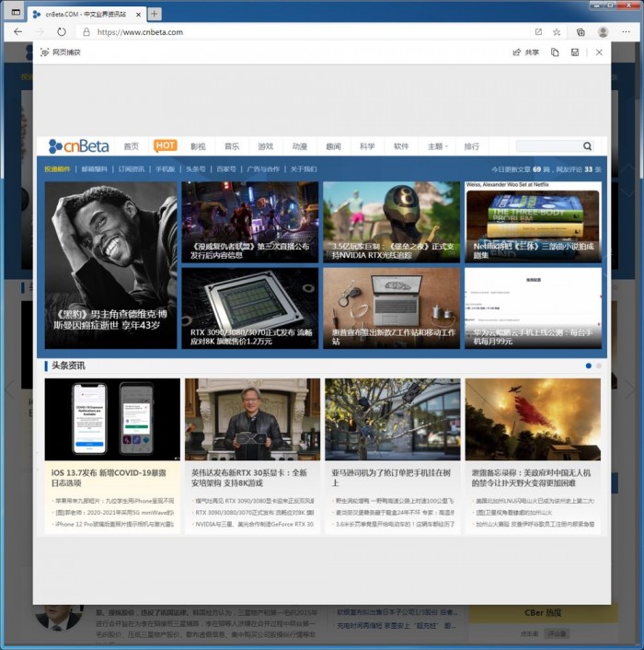This screenshot has width=644, height=650.
Task: Open the 《堡垒之夜》 RTX ray tracing tile
Action: [x=391, y=222]
